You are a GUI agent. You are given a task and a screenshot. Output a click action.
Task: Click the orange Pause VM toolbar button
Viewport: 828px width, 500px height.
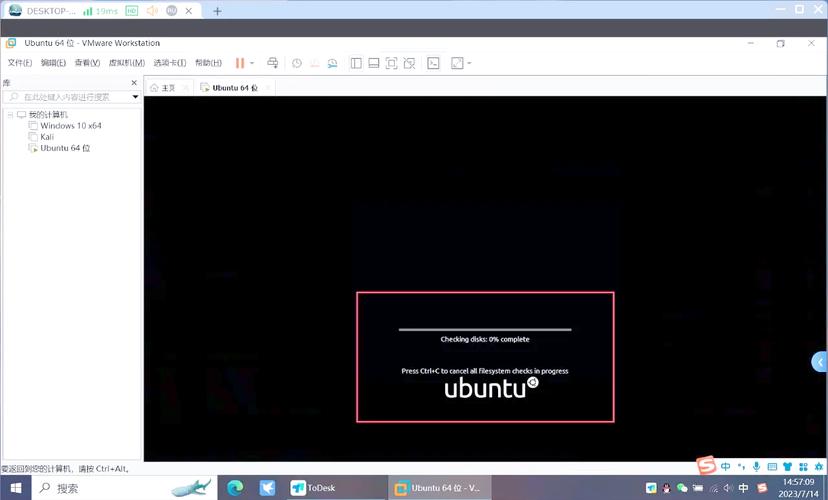(x=240, y=63)
